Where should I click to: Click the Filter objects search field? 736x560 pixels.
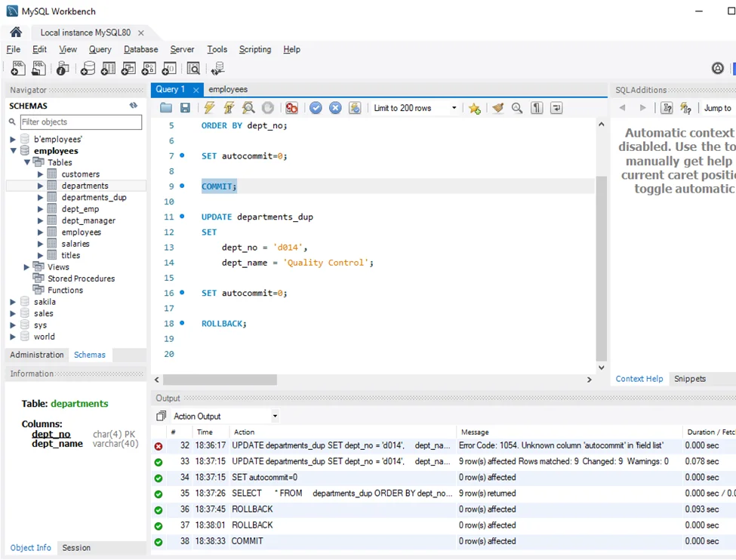pos(80,122)
